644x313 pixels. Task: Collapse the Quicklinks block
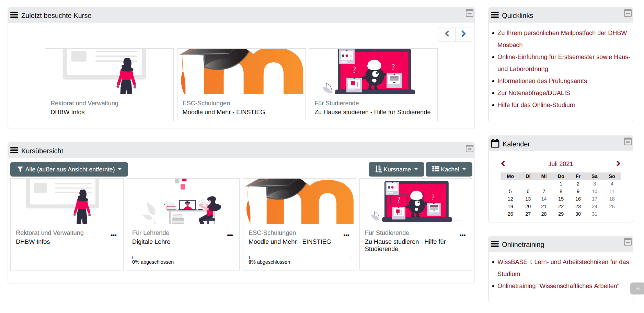628,13
